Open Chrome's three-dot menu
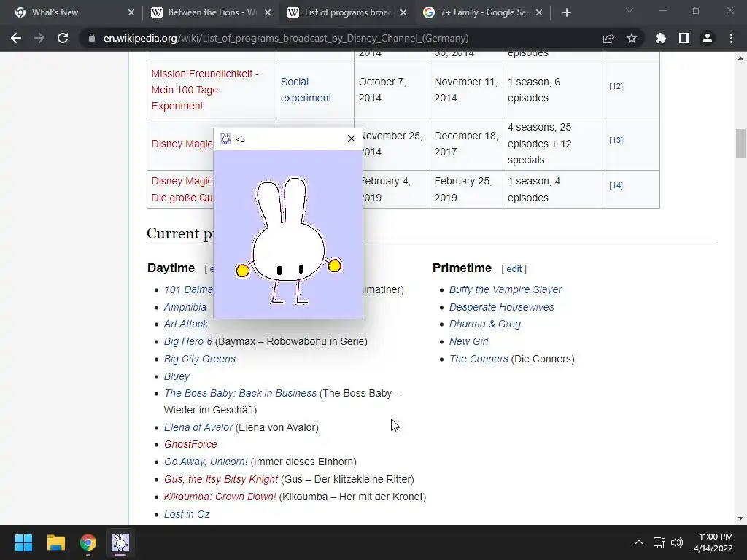This screenshot has height=560, width=747. click(731, 38)
